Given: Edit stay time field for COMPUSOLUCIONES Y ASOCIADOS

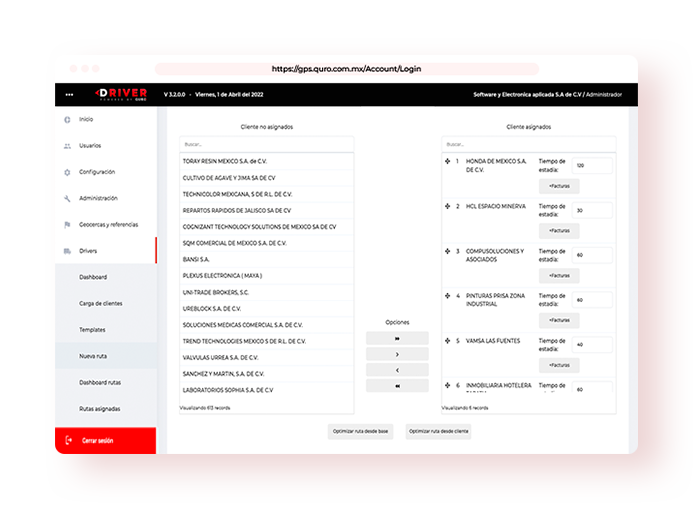Looking at the screenshot, I should [592, 255].
